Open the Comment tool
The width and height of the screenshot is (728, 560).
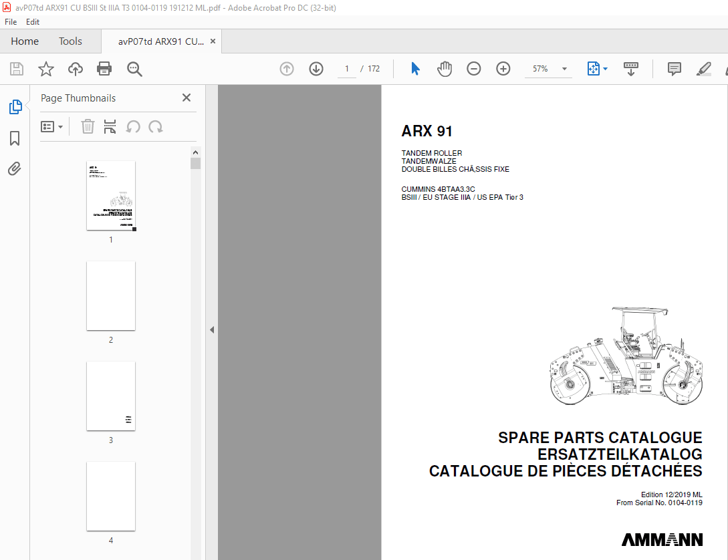point(674,68)
